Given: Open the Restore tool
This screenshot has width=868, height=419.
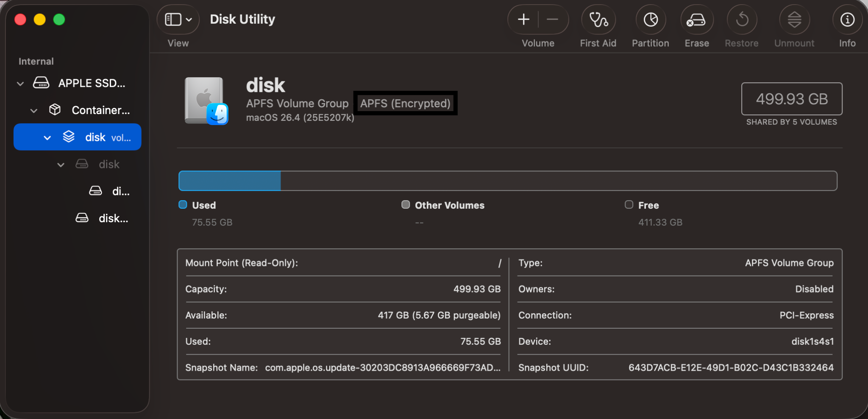Looking at the screenshot, I should (741, 20).
